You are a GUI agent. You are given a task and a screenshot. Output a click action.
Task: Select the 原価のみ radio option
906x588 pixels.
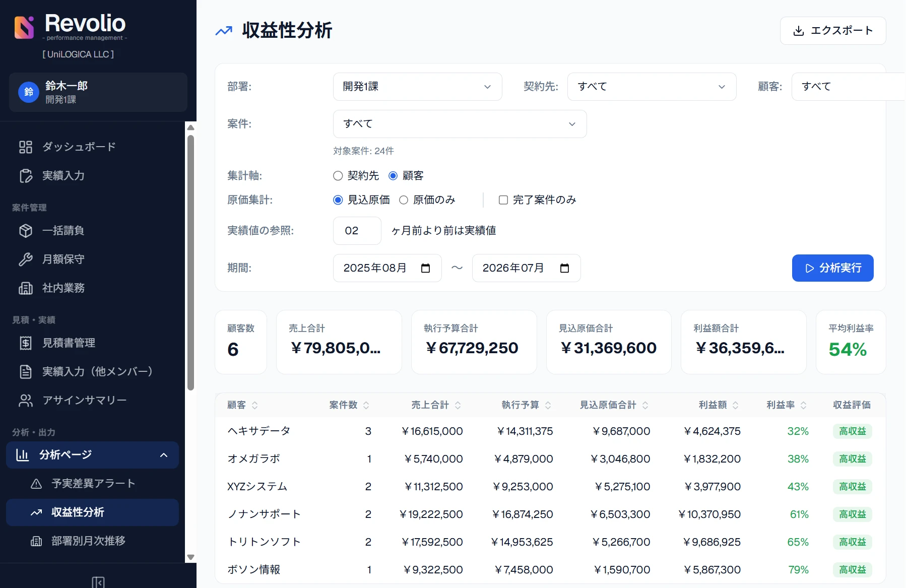pos(404,200)
